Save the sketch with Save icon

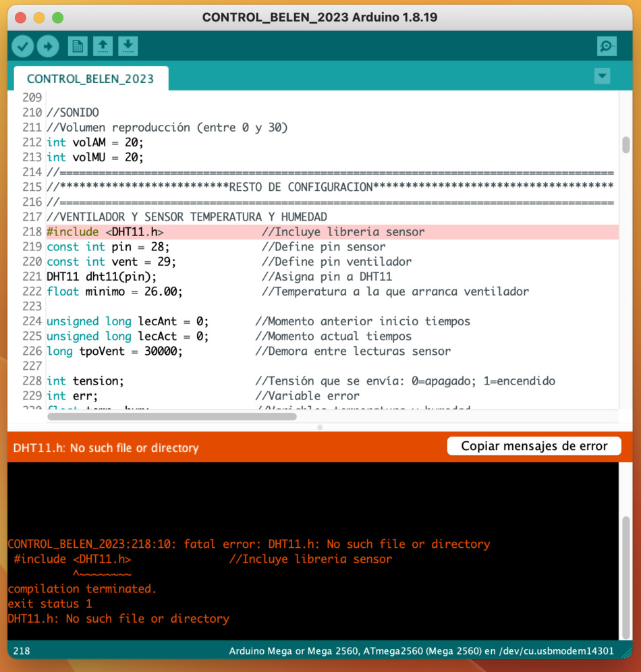pos(128,47)
